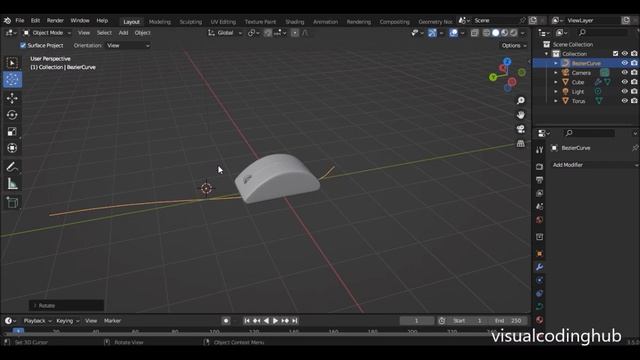This screenshot has width=640, height=360.
Task: Toggle auto keying record button
Action: (226, 321)
